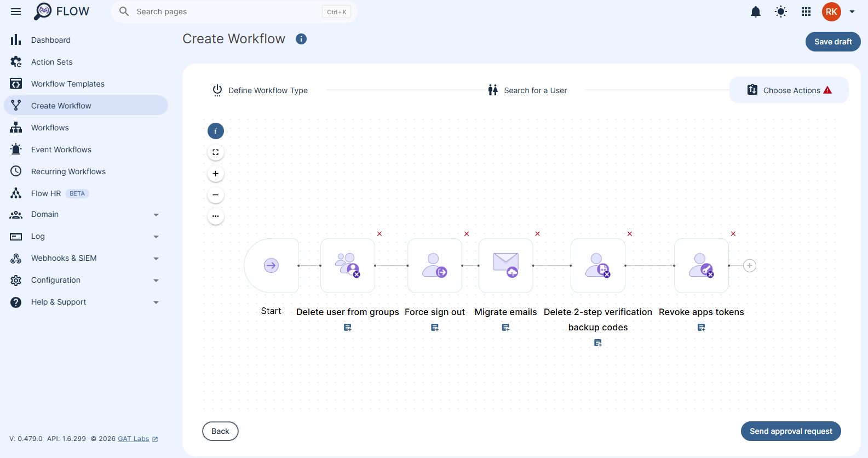Zoom in the workflow canvas
Screen dimensions: 868x458
[216, 174]
